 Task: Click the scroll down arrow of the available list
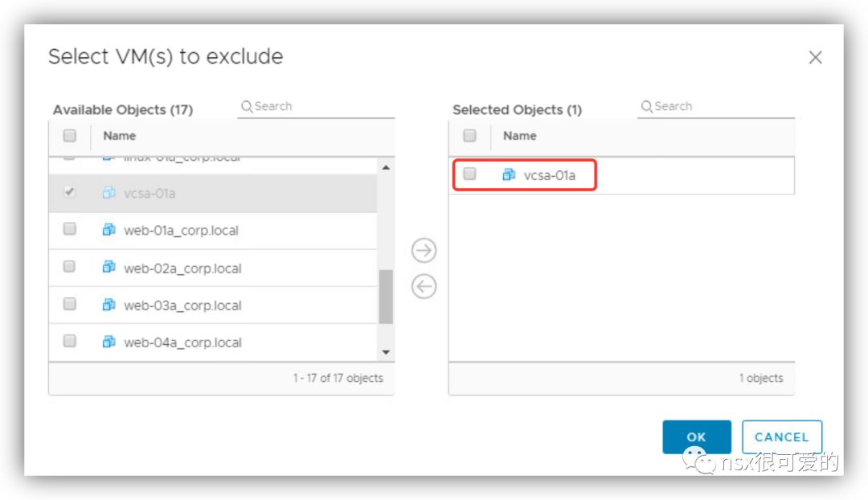pyautogui.click(x=386, y=352)
